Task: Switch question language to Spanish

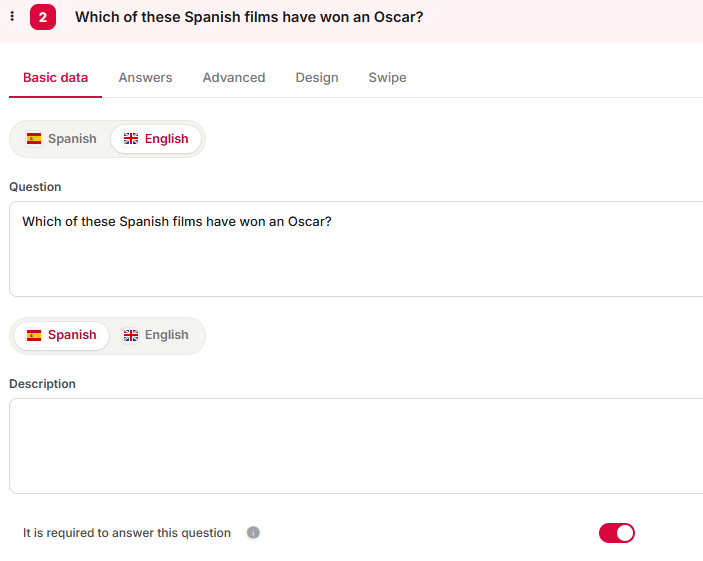Action: (x=61, y=139)
